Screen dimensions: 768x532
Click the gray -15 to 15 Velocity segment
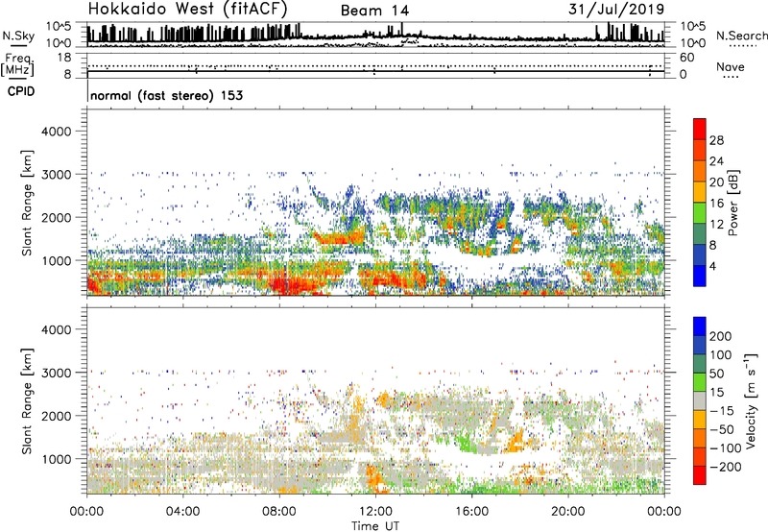point(700,400)
